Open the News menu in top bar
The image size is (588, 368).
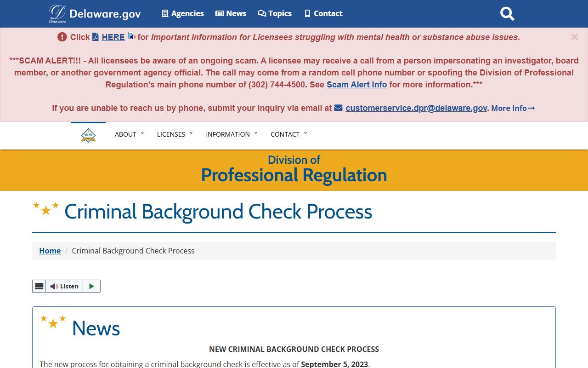click(x=231, y=13)
